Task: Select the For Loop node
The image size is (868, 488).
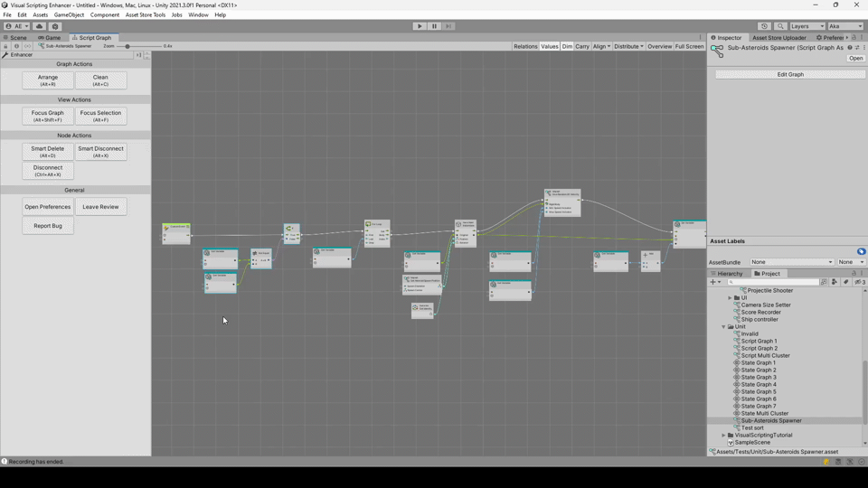Action: click(377, 233)
